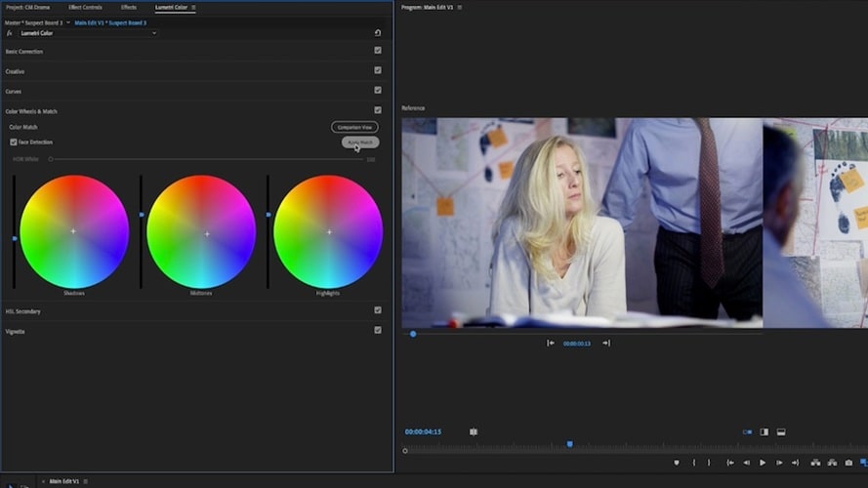Close the Main Edit V1 timeline tab

click(x=43, y=481)
